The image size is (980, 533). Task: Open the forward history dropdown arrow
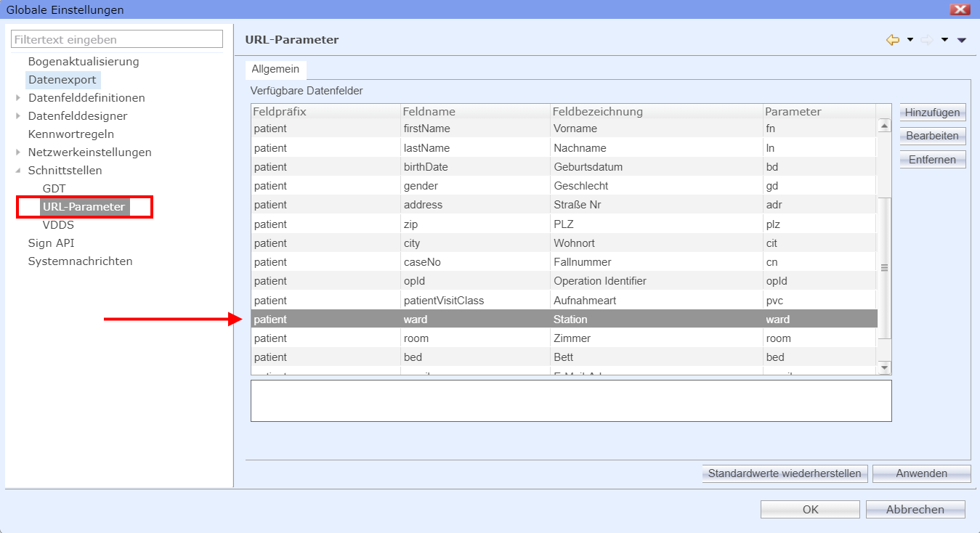tap(944, 40)
